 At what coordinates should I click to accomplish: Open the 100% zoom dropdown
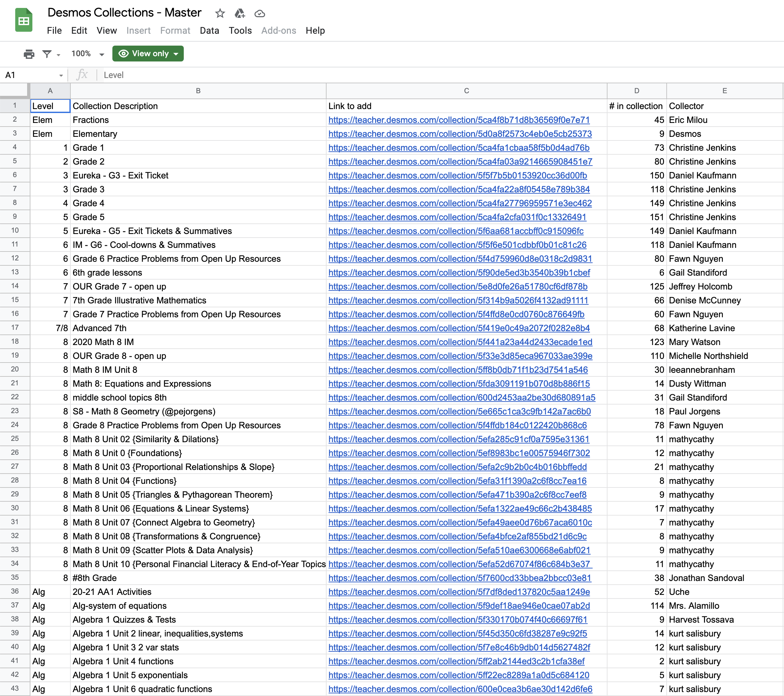(88, 54)
